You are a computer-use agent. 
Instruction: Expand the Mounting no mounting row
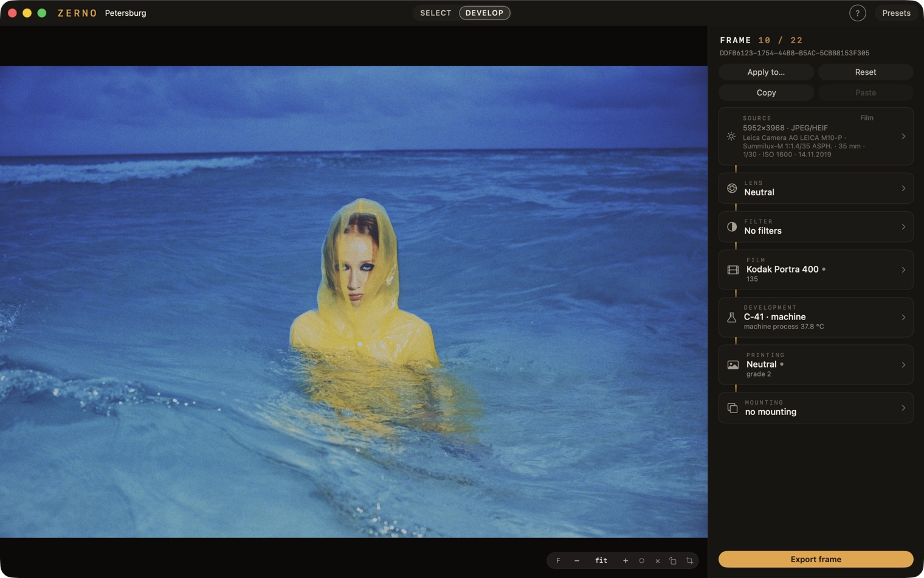pyautogui.click(x=816, y=408)
